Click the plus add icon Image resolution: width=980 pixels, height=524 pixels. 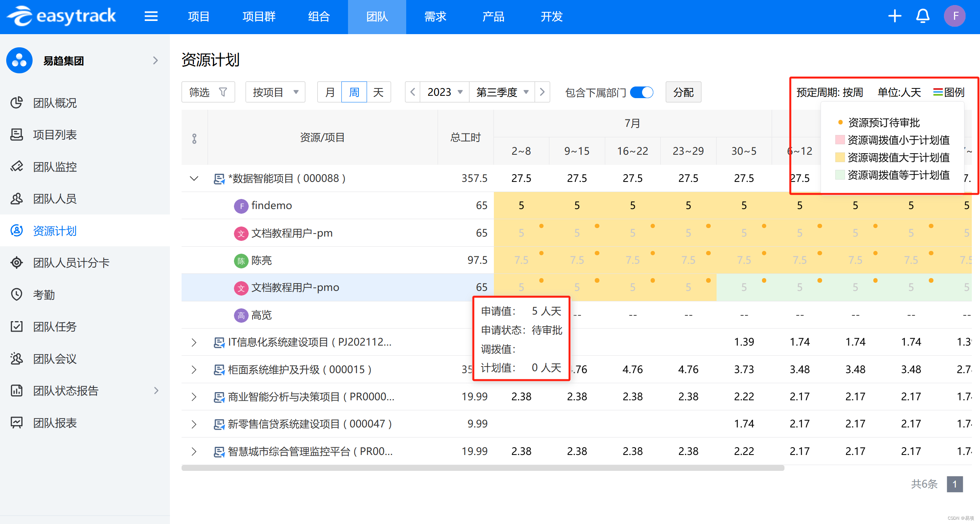click(x=895, y=16)
